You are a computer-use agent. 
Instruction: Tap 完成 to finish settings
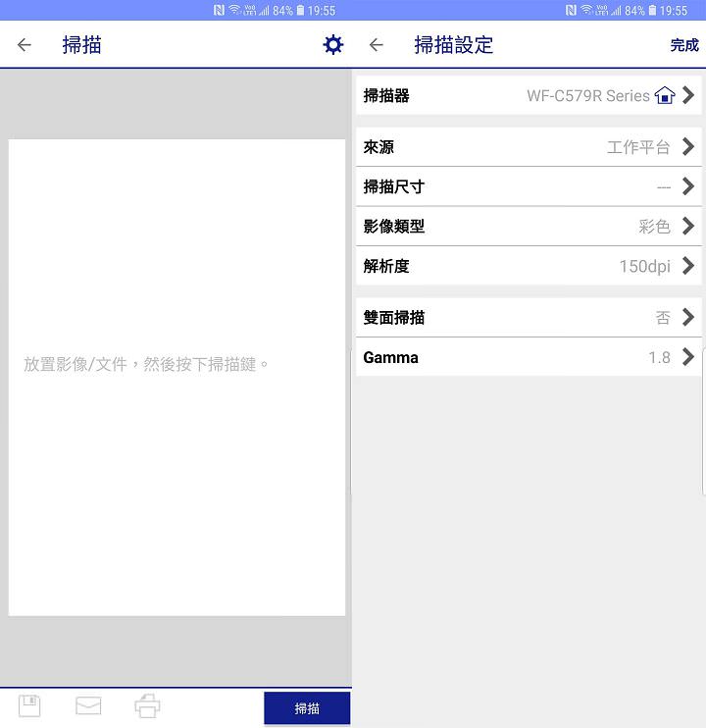click(x=684, y=45)
